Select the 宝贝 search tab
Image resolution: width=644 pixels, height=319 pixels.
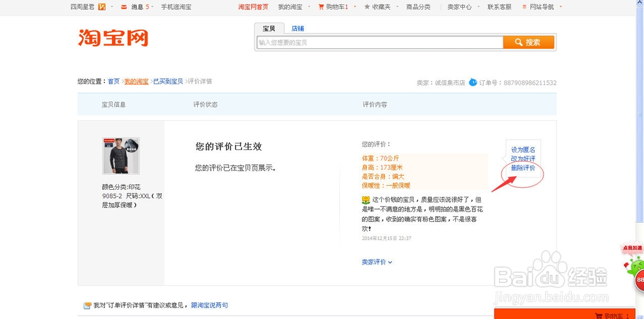[269, 29]
